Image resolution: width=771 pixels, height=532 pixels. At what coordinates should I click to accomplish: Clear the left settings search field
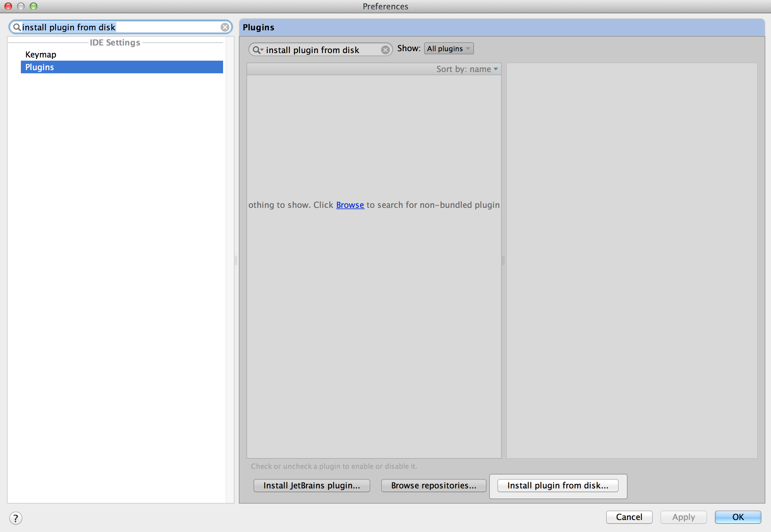pyautogui.click(x=225, y=27)
